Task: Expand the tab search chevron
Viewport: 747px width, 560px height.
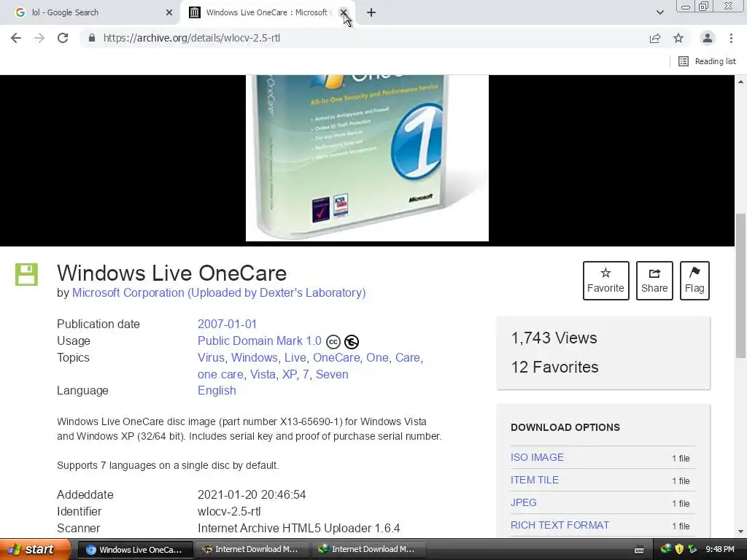Action: coord(659,12)
